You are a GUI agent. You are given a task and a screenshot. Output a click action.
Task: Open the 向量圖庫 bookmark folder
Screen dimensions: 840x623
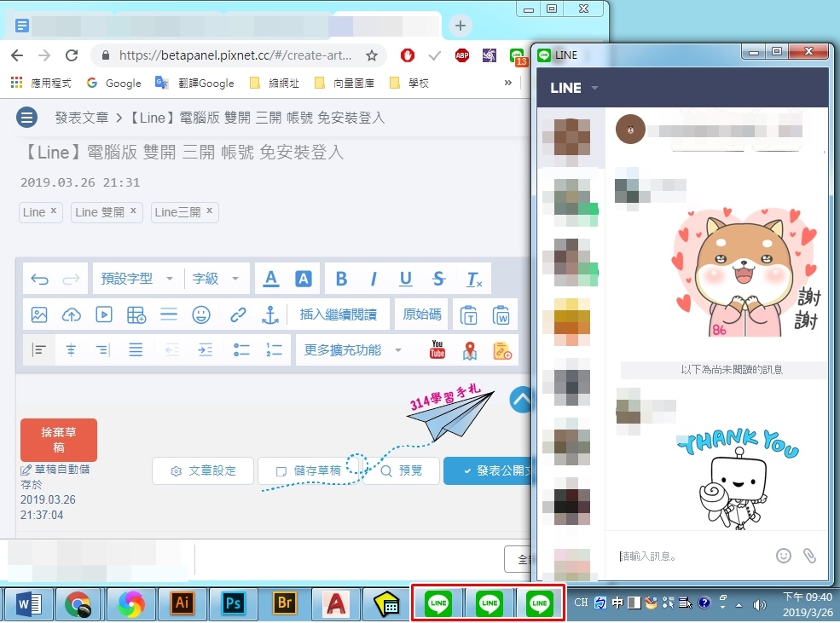344,83
